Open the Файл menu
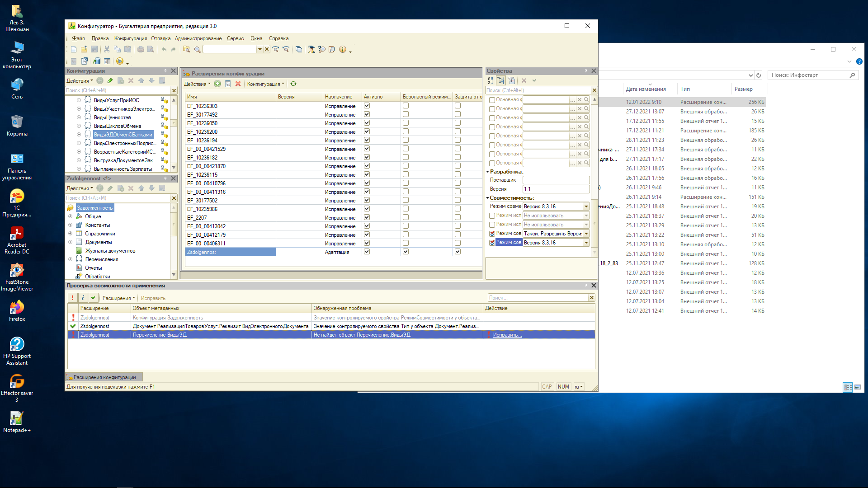The width and height of the screenshot is (868, 488). click(79, 38)
